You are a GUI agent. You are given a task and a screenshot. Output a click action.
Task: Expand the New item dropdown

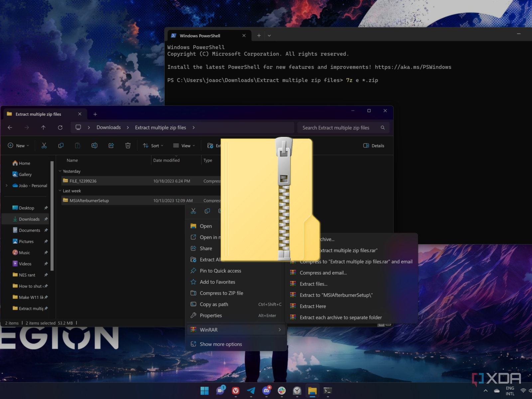click(x=19, y=146)
